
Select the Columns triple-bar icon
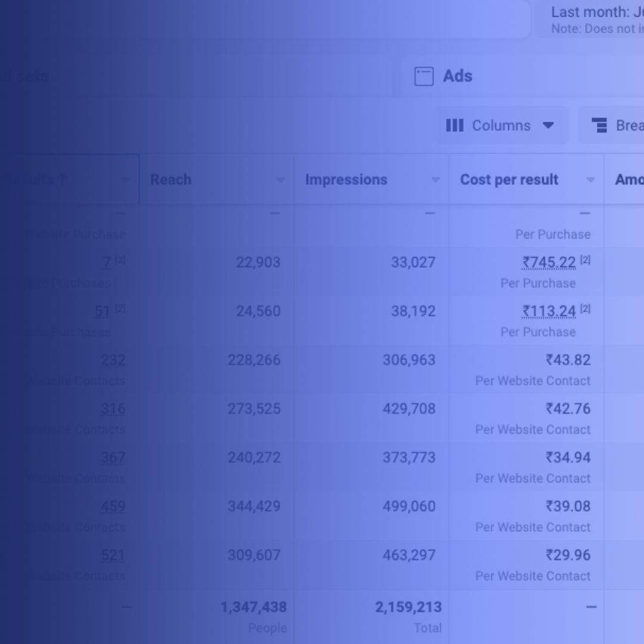coord(455,125)
